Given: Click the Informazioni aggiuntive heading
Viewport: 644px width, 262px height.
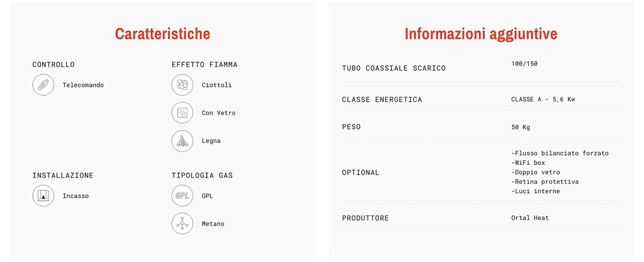Looking at the screenshot, I should point(480,34).
